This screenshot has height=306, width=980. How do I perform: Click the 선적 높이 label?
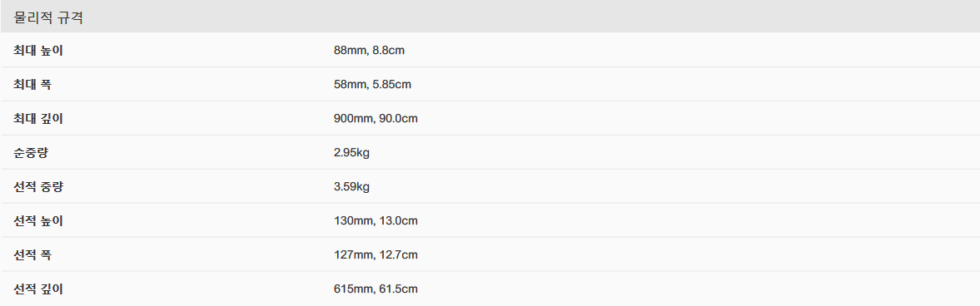click(x=38, y=220)
